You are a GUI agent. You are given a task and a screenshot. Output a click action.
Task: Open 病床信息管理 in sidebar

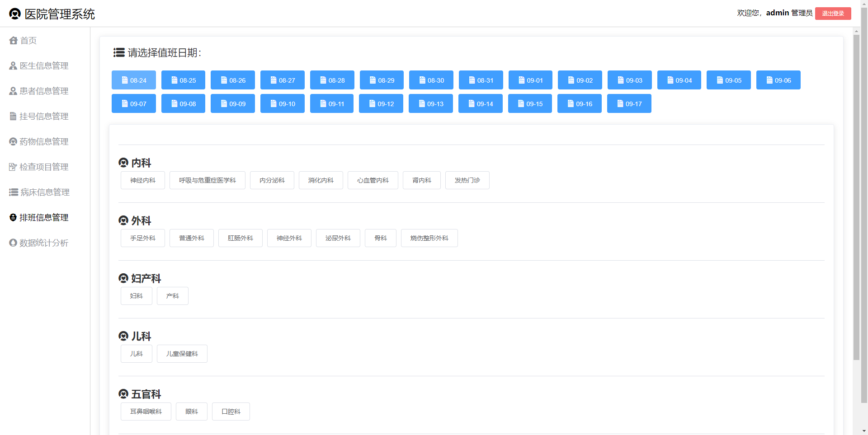pyautogui.click(x=45, y=192)
